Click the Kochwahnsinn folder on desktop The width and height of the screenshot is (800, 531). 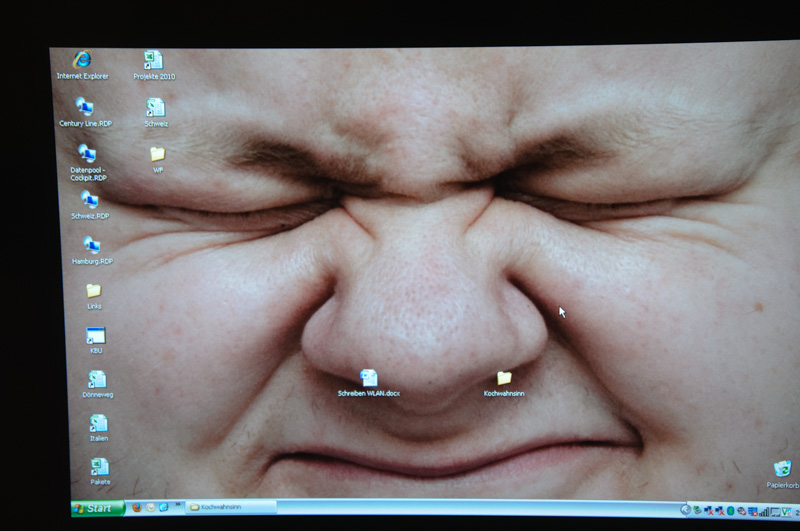(x=504, y=379)
